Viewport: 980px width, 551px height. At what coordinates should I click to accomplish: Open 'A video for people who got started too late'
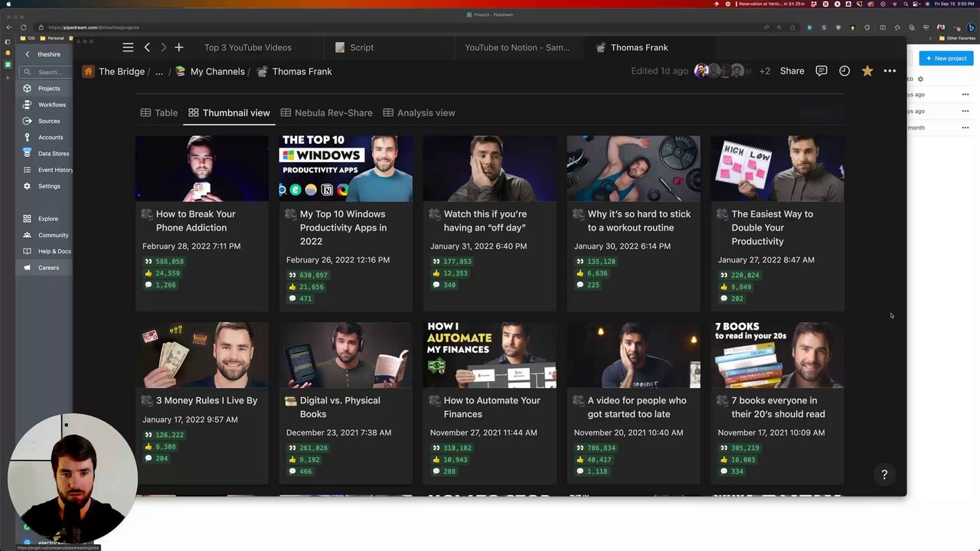coord(637,407)
